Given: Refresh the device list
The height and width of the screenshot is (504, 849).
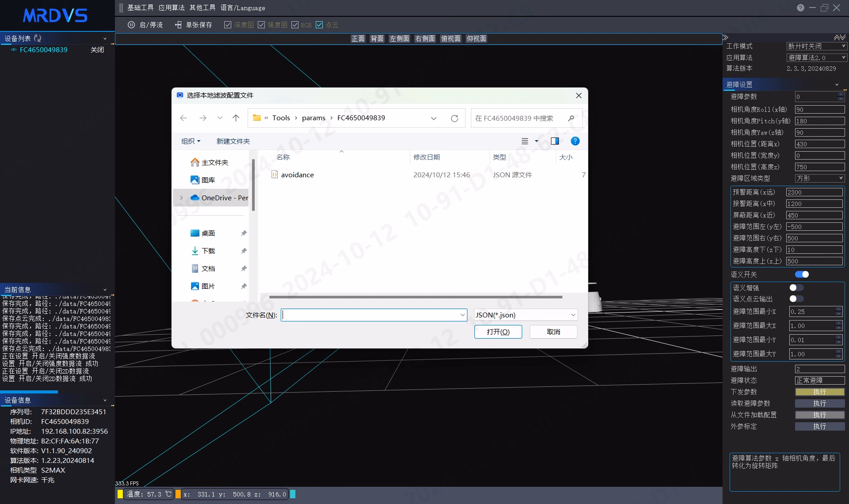Looking at the screenshot, I should coord(38,38).
